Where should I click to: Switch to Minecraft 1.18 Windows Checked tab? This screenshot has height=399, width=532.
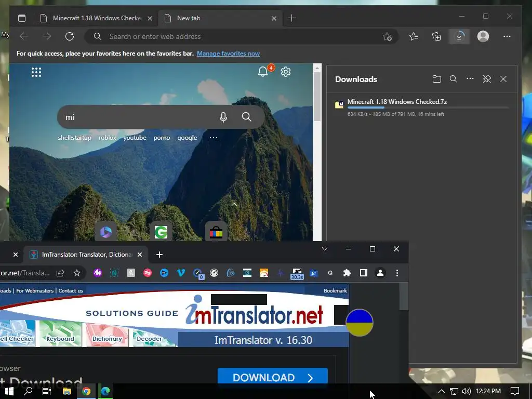96,18
